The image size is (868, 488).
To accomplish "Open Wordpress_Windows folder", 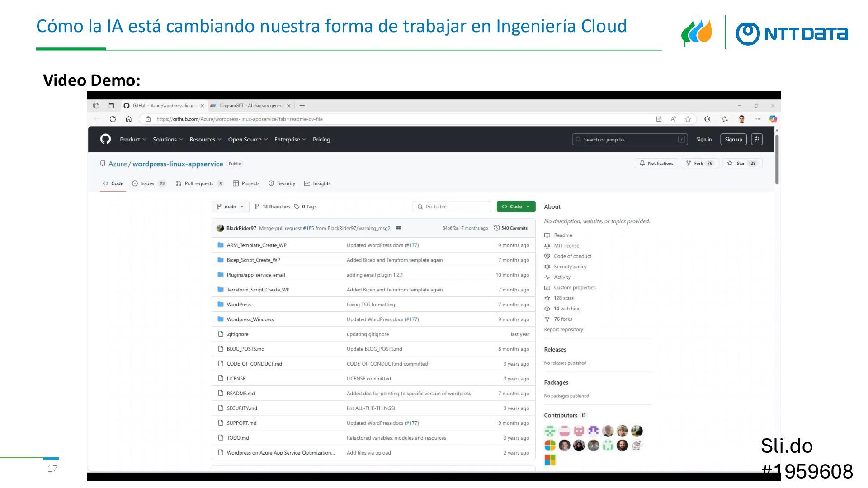I will pyautogui.click(x=250, y=319).
